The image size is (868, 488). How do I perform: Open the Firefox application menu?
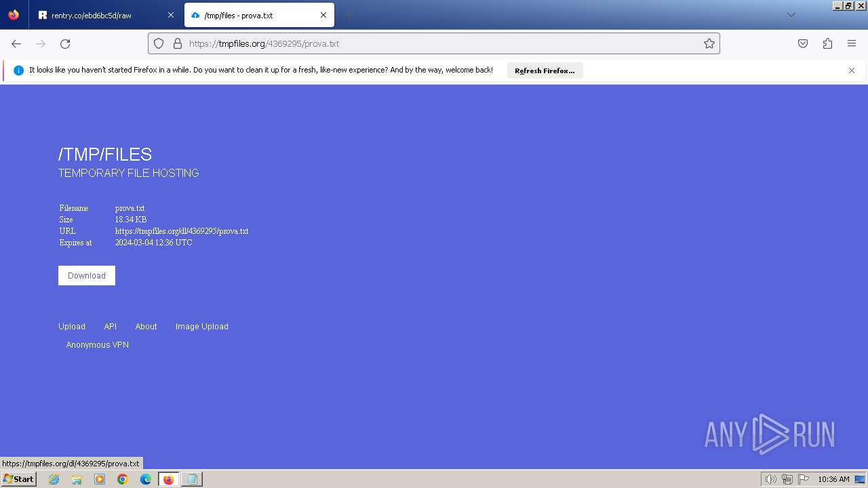852,43
